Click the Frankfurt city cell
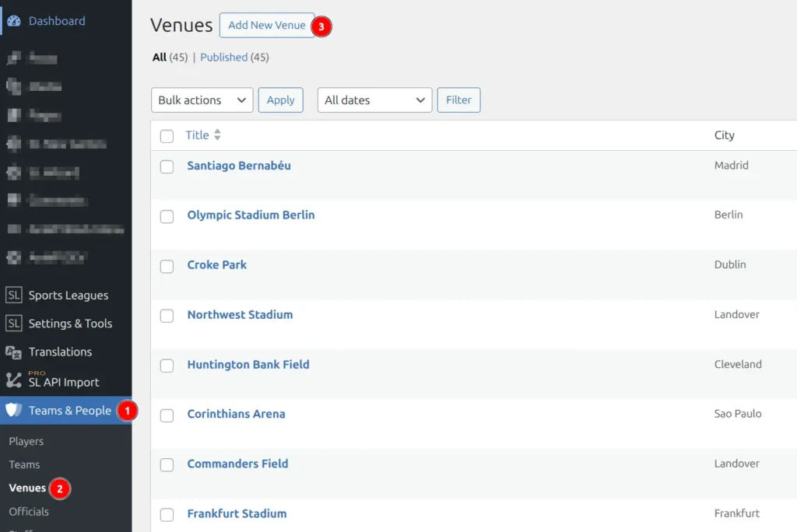This screenshot has width=797, height=532. point(736,513)
